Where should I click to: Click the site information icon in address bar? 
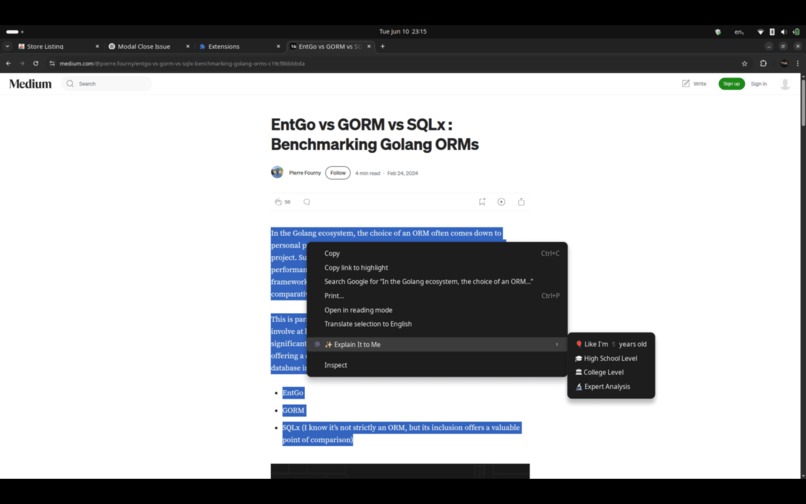click(52, 63)
